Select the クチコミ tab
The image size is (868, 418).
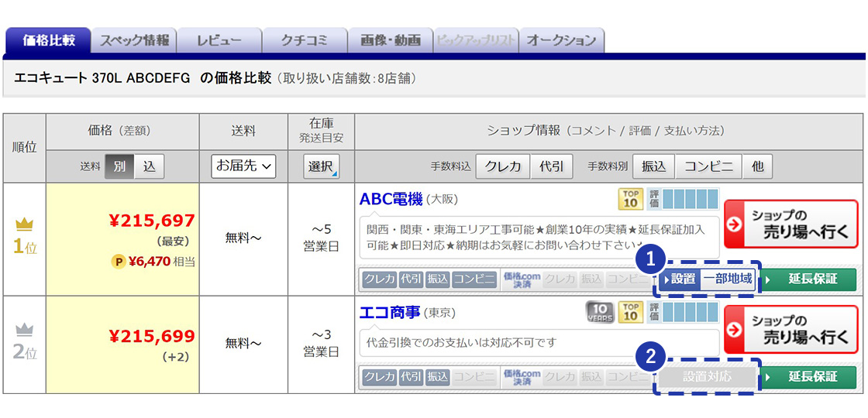[304, 40]
